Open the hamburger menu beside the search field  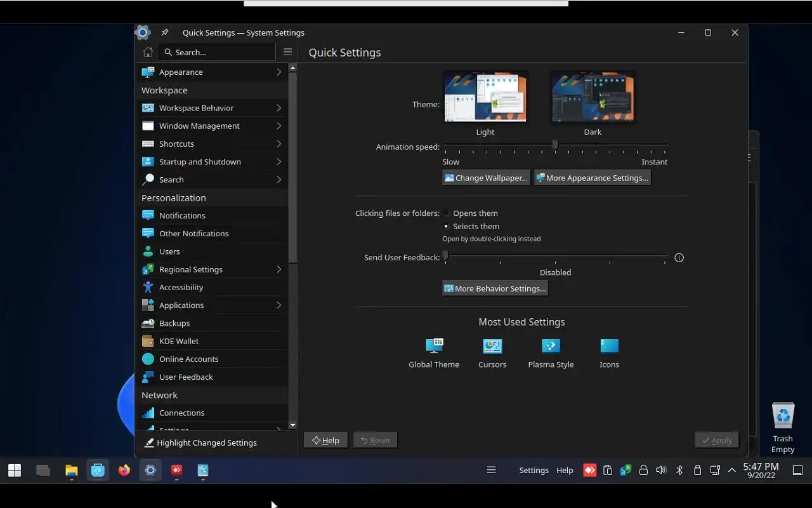287,52
